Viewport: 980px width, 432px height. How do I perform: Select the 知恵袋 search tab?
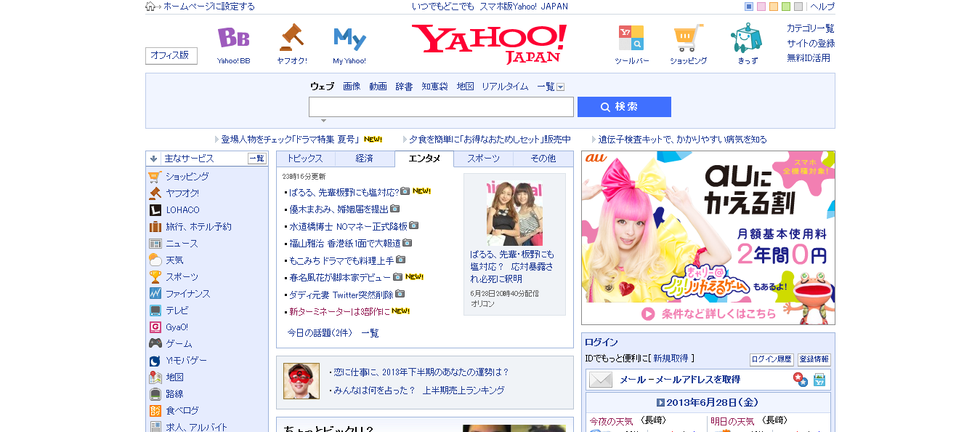[x=434, y=87]
